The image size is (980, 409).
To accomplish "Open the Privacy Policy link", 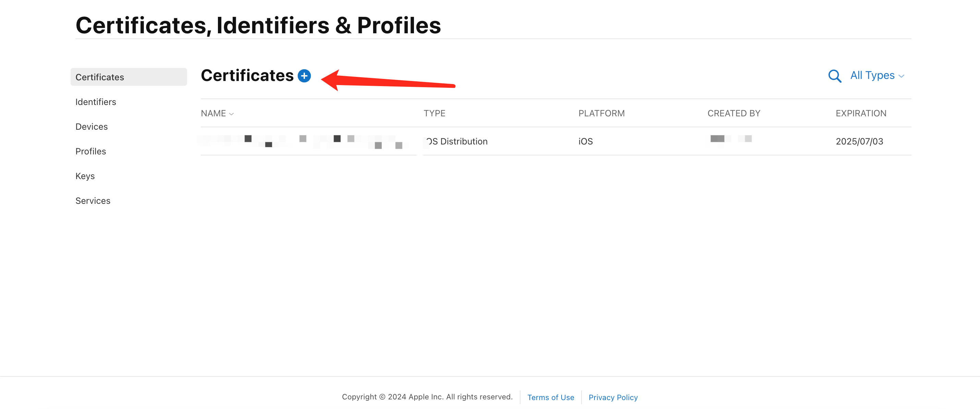I will pos(613,397).
